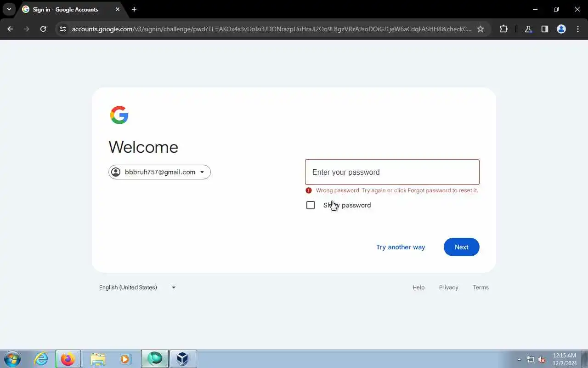The height and width of the screenshot is (368, 588).
Task: Click the network tray icon
Action: (531, 359)
